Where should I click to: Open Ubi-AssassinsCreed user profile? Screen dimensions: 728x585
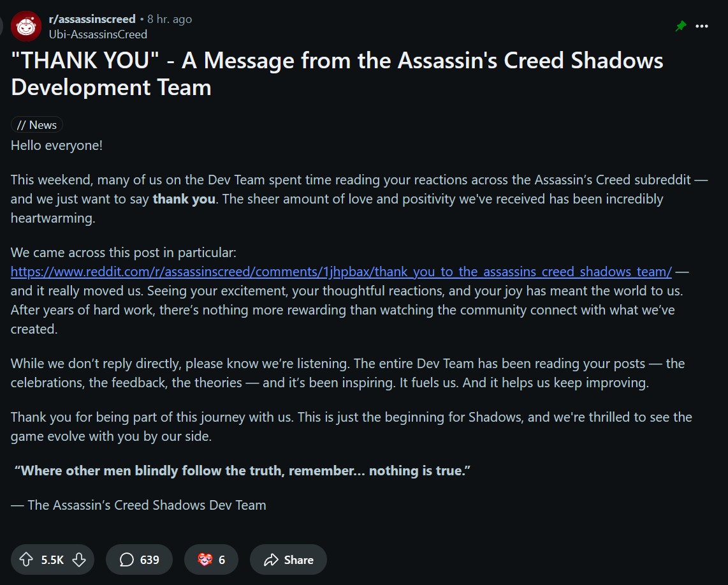click(x=98, y=34)
